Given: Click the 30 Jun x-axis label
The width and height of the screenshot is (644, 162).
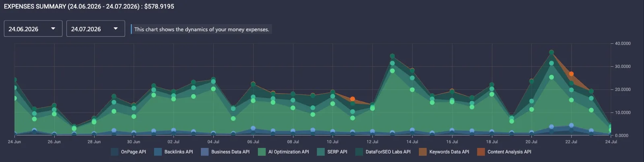Looking at the screenshot, I should pyautogui.click(x=134, y=142).
